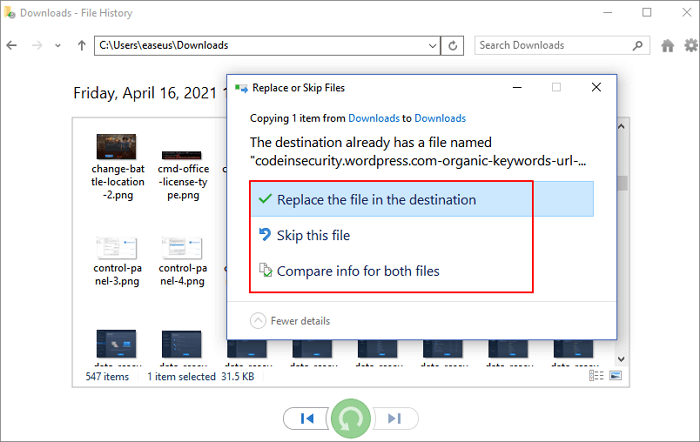Close the Replace or Skip Files dialog

point(596,88)
